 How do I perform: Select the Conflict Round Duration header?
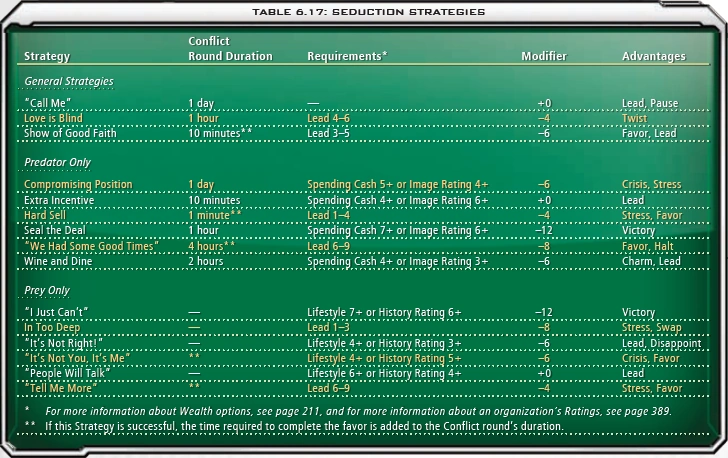pyautogui.click(x=230, y=48)
